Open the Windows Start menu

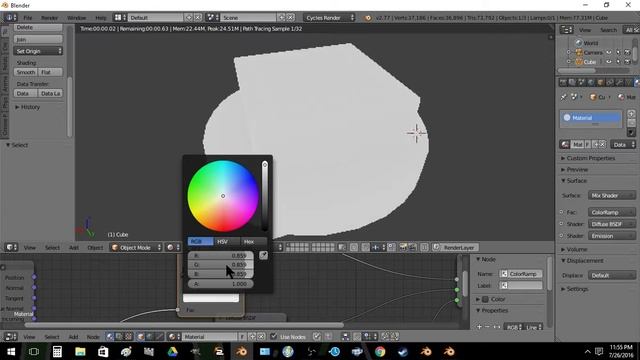pos(11,351)
